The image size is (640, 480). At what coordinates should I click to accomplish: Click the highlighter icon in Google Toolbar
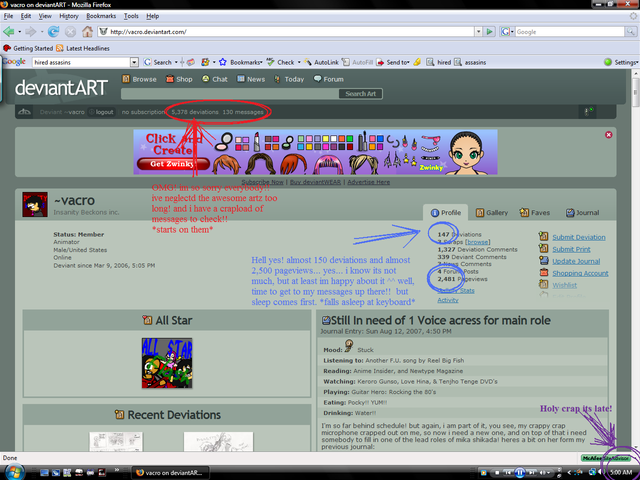coord(417,62)
